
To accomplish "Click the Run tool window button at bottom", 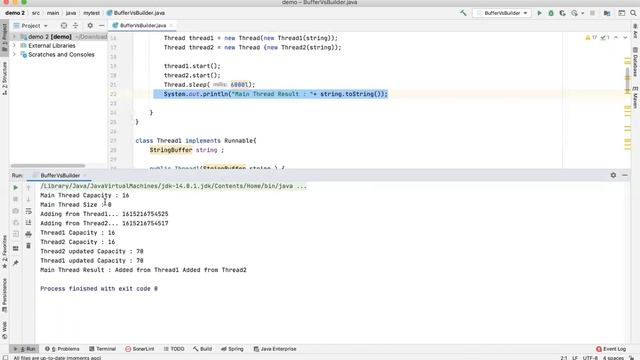I will point(25,349).
